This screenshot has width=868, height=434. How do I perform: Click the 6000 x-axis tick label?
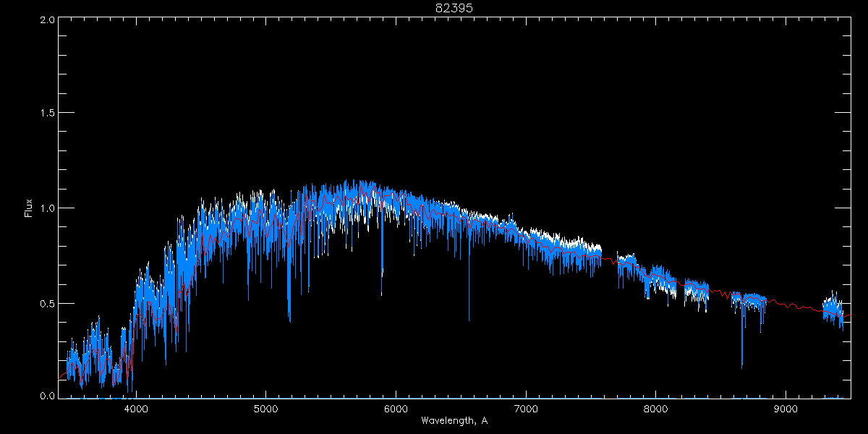396,409
